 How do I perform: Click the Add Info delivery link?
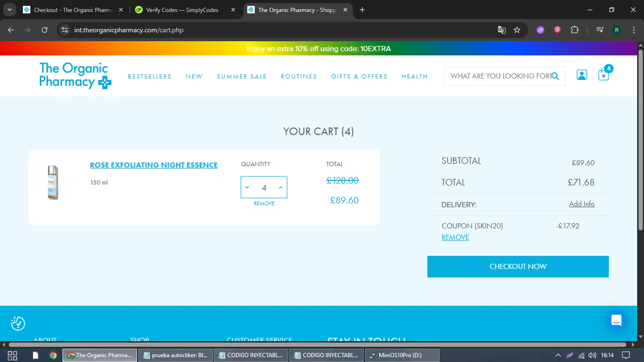point(582,204)
